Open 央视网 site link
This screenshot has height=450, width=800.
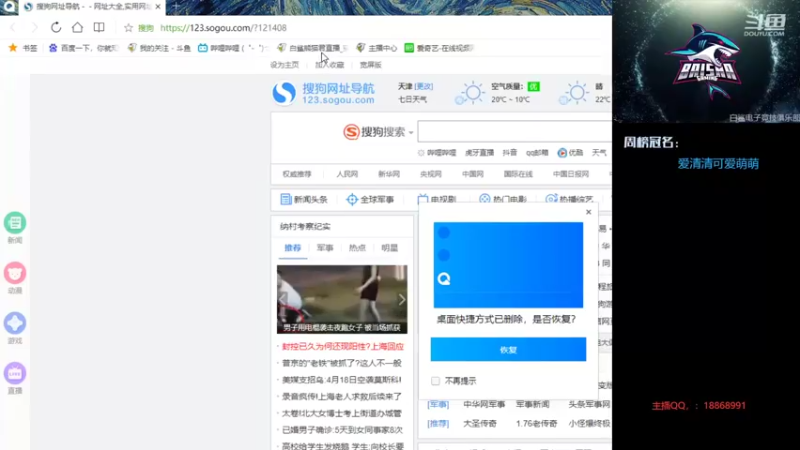tap(431, 174)
